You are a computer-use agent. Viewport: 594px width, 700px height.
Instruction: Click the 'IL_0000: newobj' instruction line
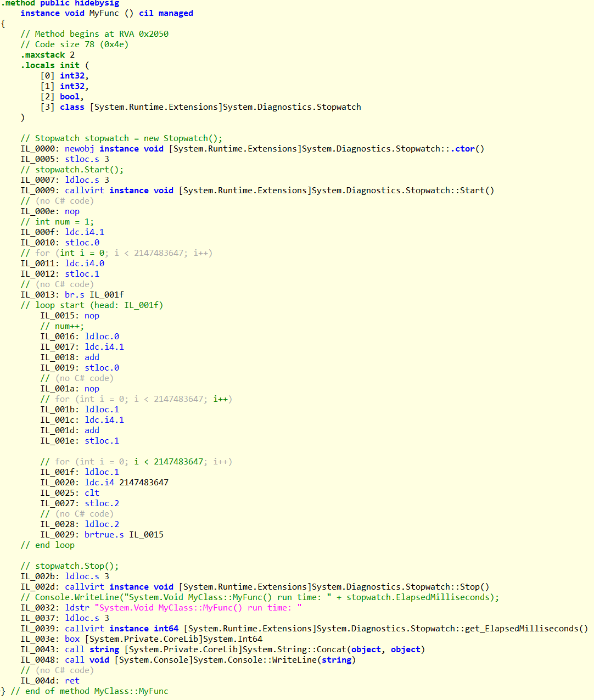tap(253, 149)
